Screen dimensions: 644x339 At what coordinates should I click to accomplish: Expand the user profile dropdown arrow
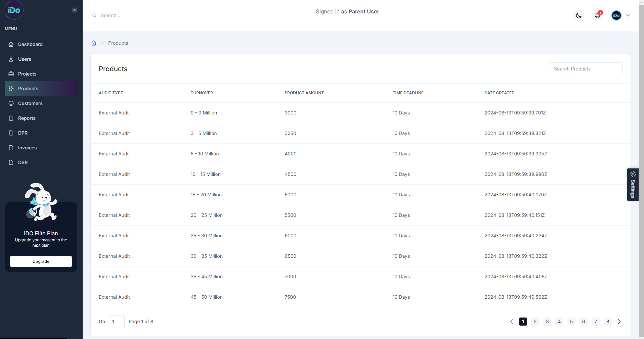628,15
